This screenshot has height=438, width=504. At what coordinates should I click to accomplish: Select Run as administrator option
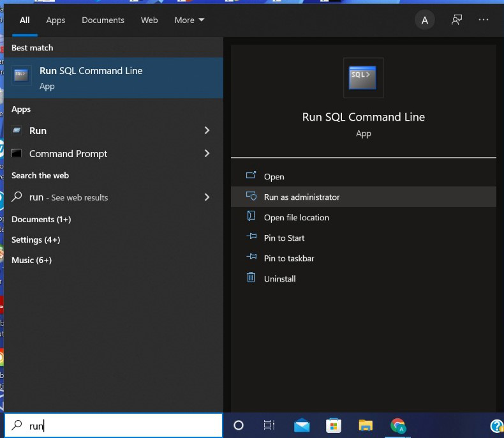point(302,197)
